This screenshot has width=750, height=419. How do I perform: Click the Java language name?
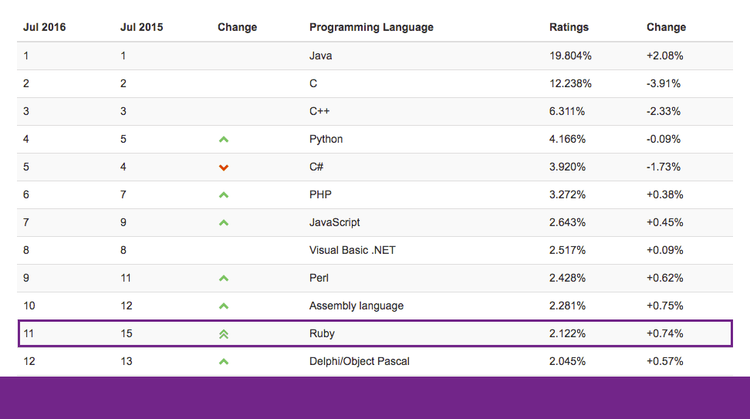(x=321, y=56)
